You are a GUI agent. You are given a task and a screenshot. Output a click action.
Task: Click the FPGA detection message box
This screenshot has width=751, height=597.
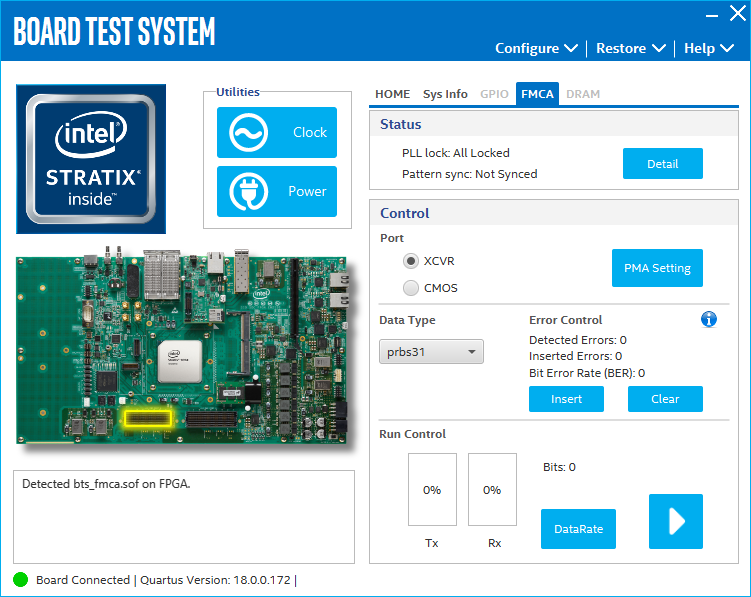coord(183,515)
